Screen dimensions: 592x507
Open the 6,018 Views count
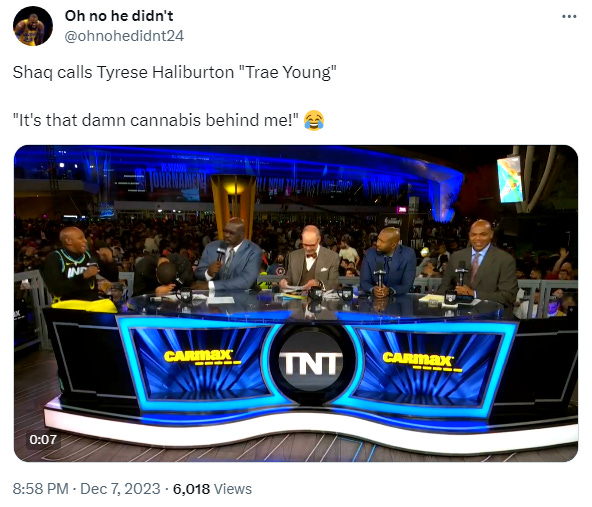pos(212,489)
